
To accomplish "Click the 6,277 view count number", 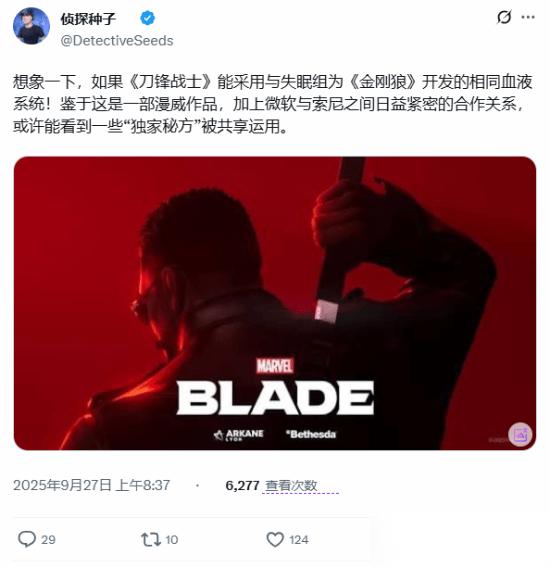I will (x=242, y=485).
